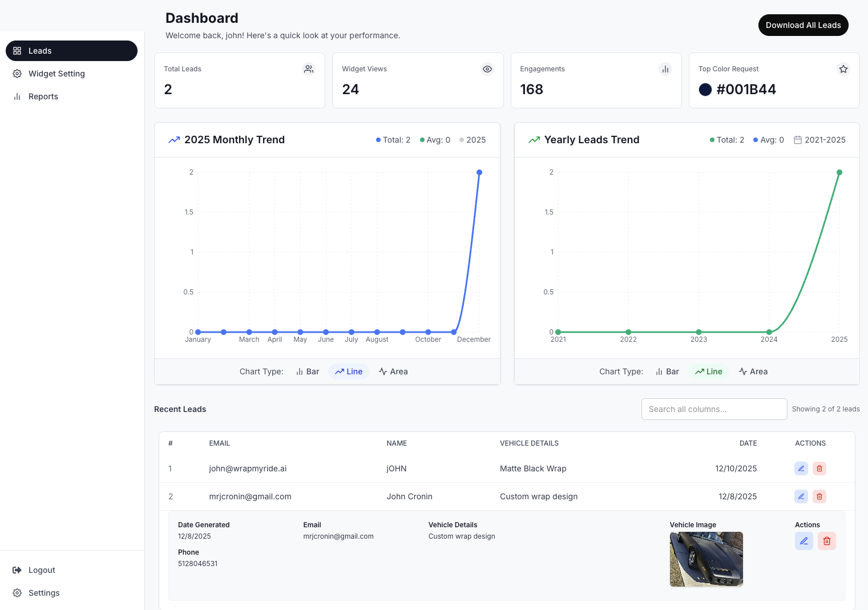This screenshot has width=868, height=610.
Task: Switch 2025 Monthly Trend to Bar chart type
Action: 307,371
